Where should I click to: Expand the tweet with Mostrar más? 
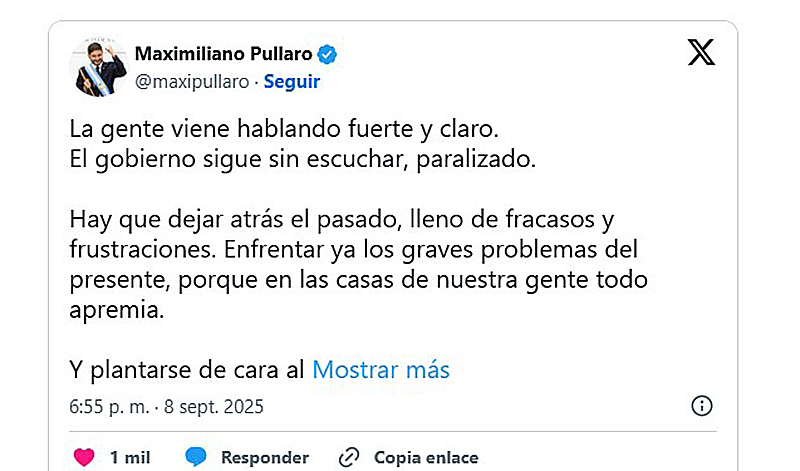pos(381,370)
